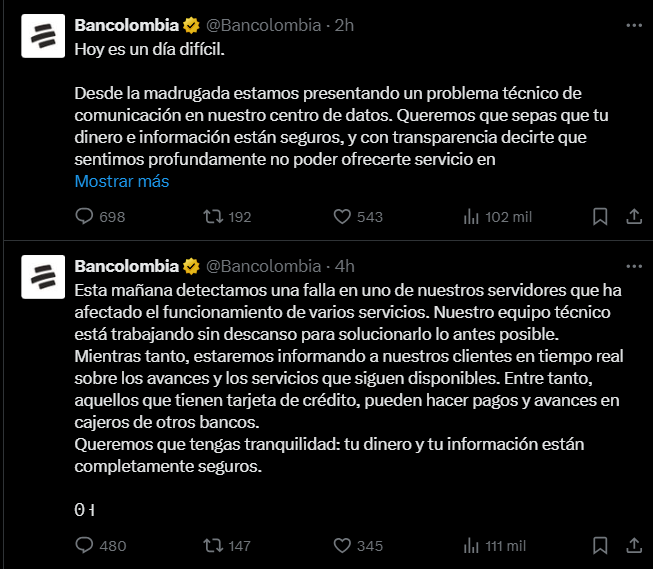Open more options on the second tweet
The image size is (653, 569).
pos(633,266)
